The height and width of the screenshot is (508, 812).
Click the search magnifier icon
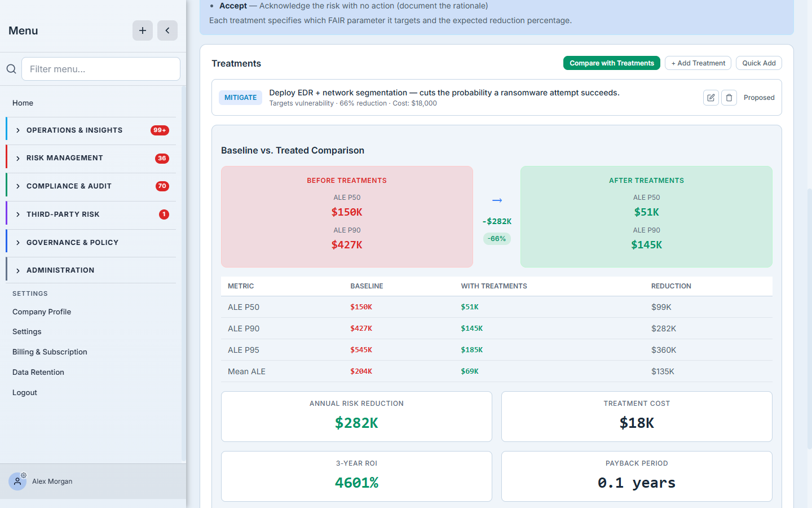pos(11,69)
